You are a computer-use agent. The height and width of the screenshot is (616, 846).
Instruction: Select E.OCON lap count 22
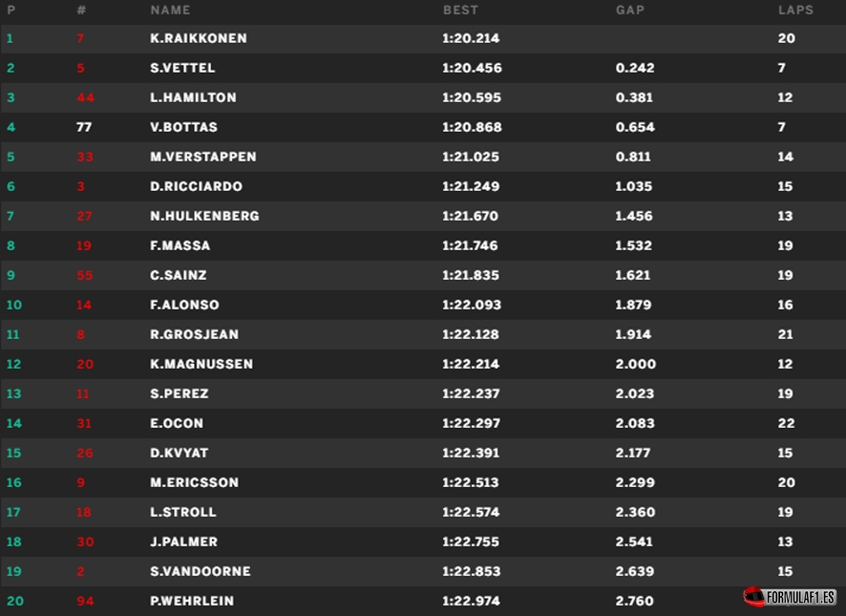pos(786,423)
